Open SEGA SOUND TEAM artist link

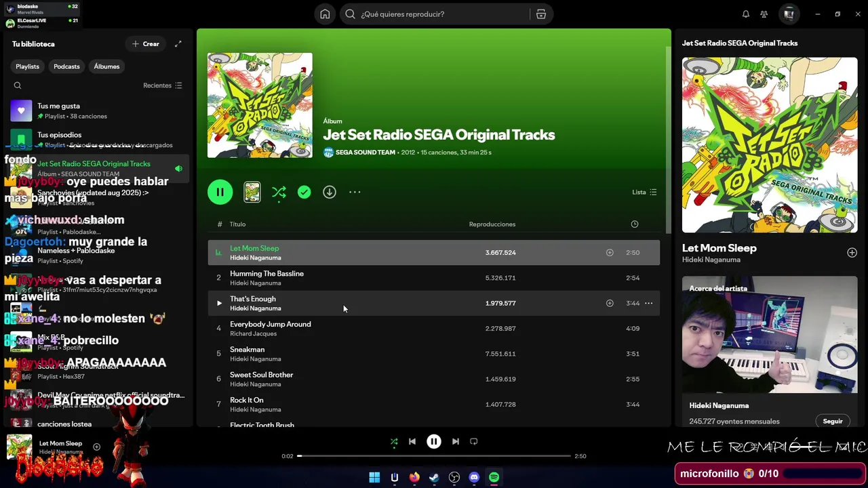365,152
